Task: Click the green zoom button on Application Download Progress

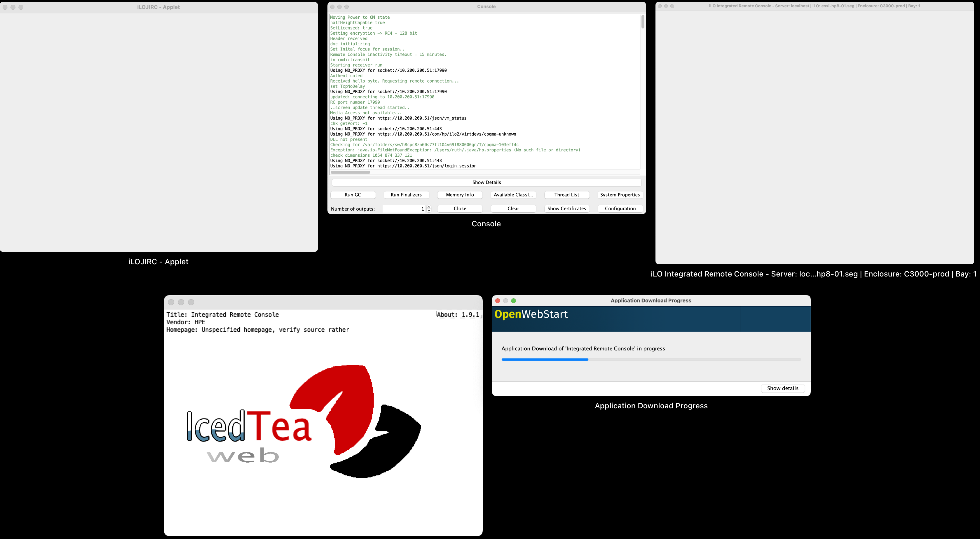Action: (x=514, y=301)
